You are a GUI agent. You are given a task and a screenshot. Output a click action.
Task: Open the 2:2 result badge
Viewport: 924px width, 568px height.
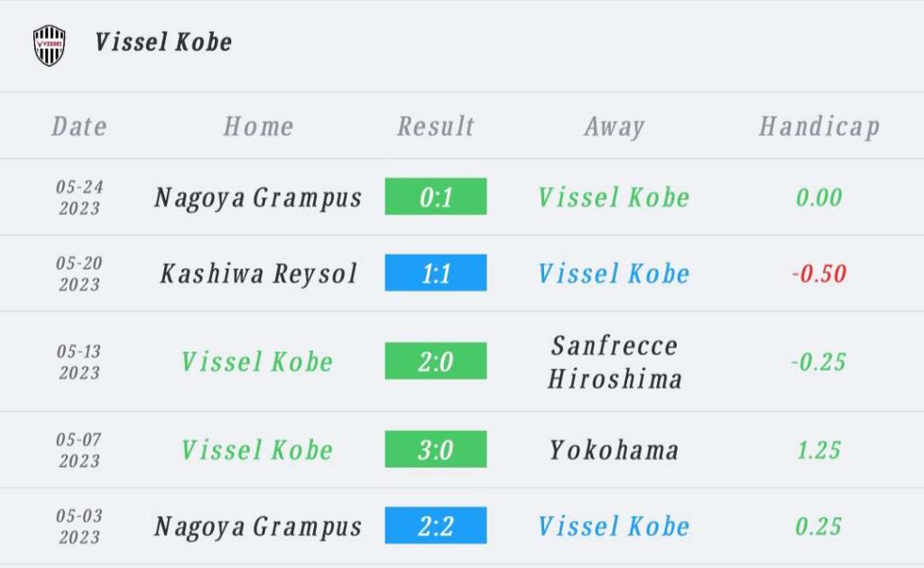436,525
